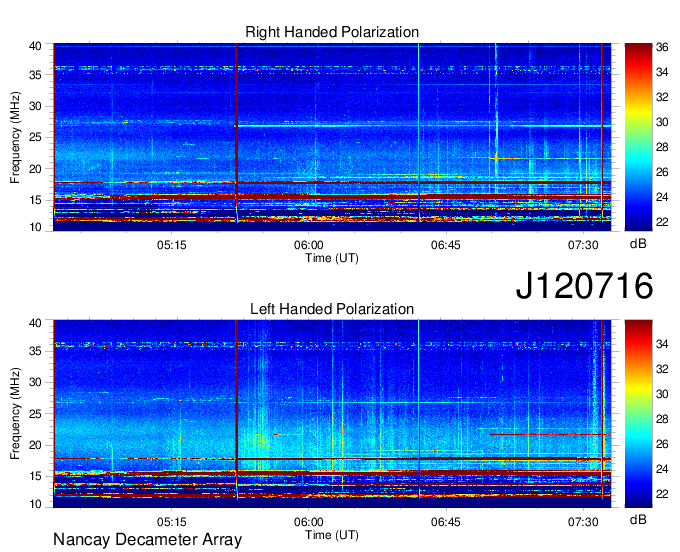Select 05:15 time tick of Right Handed plot
The height and width of the screenshot is (552, 680).
point(172,245)
